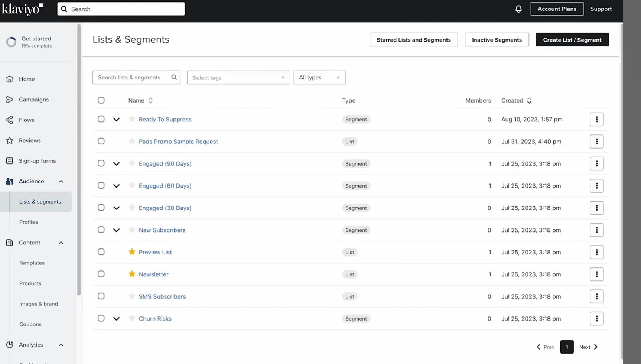Focus the Search lists & segments field
Screen dimensions: 641x364
136,77
